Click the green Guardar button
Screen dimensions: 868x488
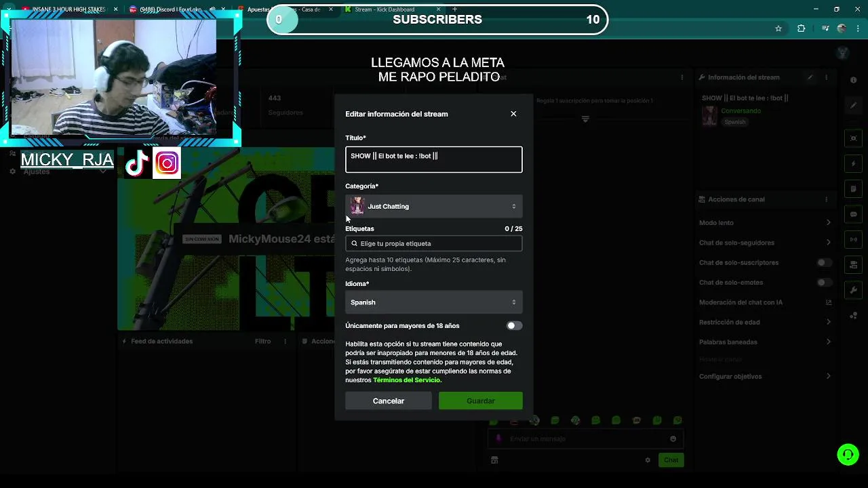(481, 401)
